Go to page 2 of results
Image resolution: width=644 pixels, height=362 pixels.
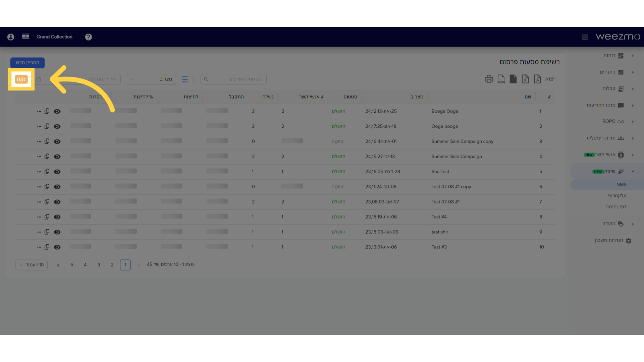click(x=112, y=265)
